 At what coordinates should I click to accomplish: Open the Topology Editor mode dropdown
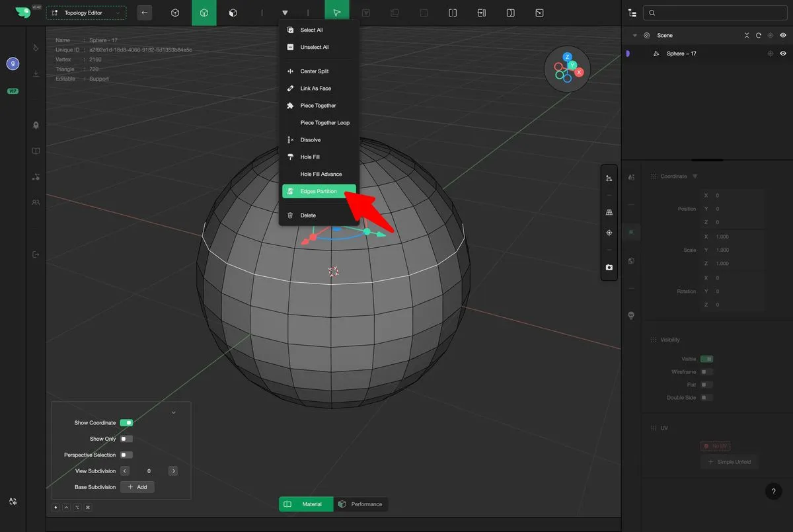tap(87, 13)
